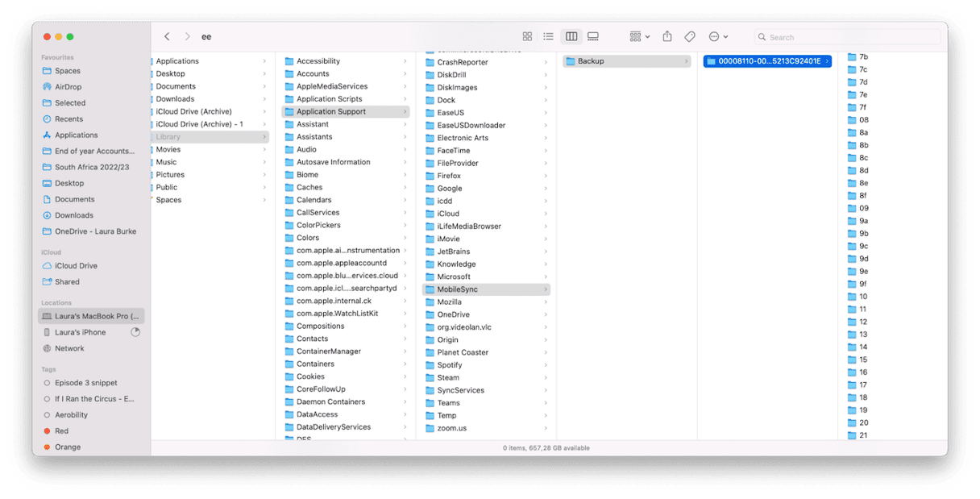Select Network under Locations

click(x=62, y=348)
